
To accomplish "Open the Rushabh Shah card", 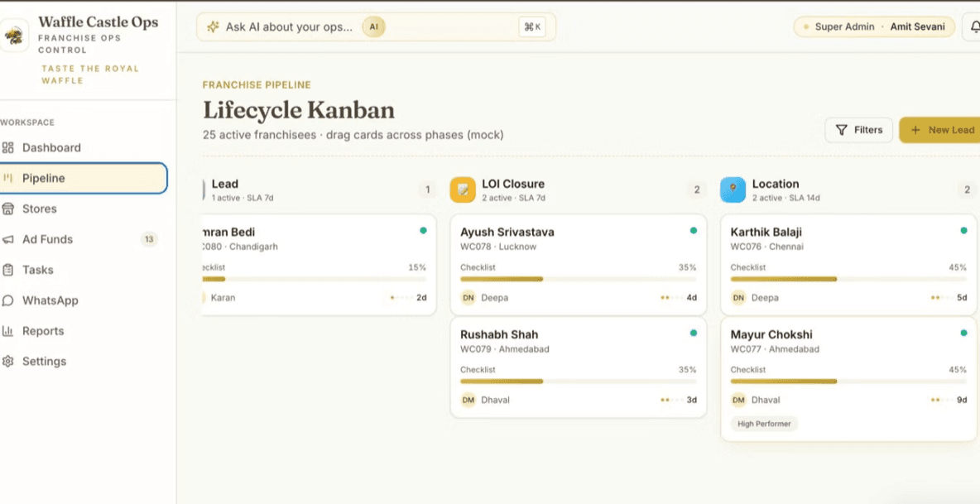I will click(x=578, y=367).
